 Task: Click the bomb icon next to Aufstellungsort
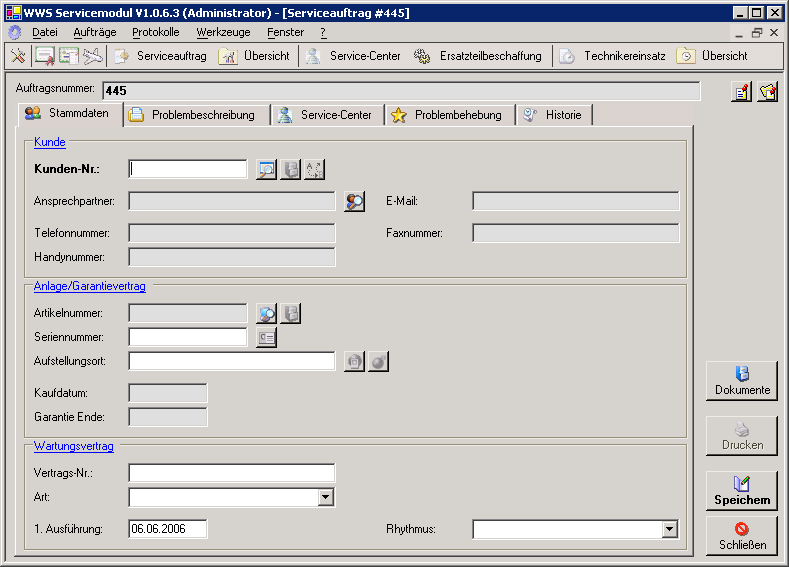tap(378, 362)
